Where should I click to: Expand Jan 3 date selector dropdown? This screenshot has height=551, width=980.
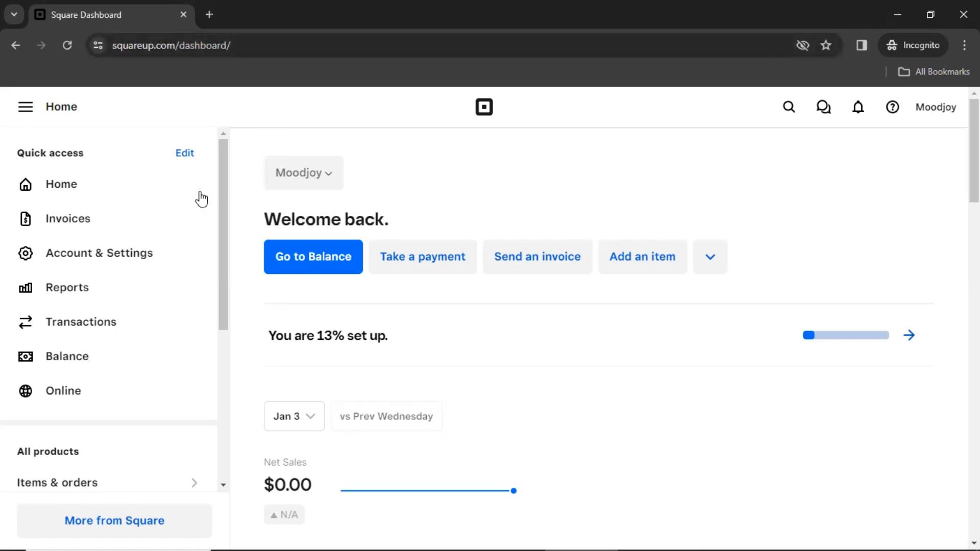coord(293,416)
